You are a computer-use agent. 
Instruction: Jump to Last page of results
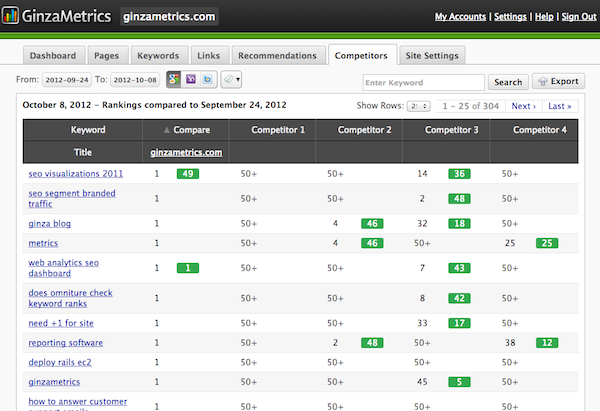(560, 106)
